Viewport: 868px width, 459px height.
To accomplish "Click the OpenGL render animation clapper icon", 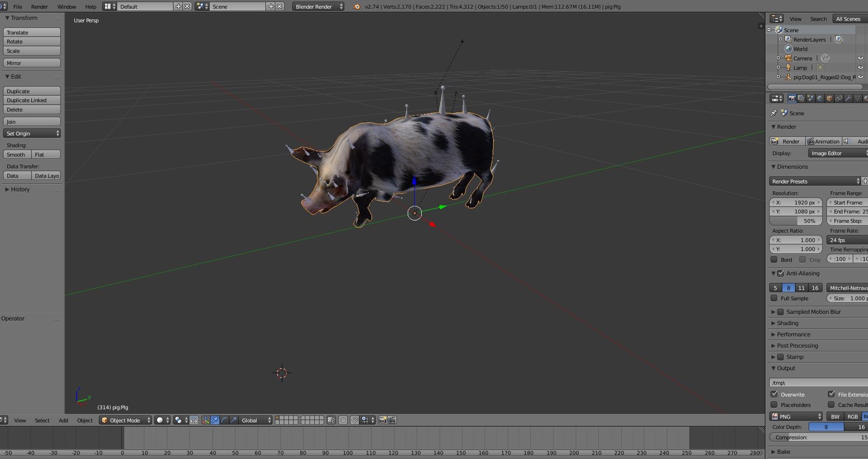I will pyautogui.click(x=392, y=420).
